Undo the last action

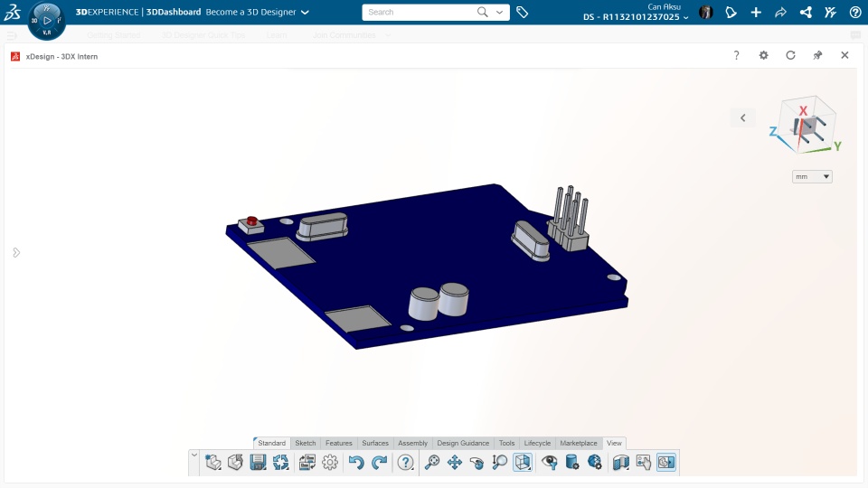pos(356,462)
